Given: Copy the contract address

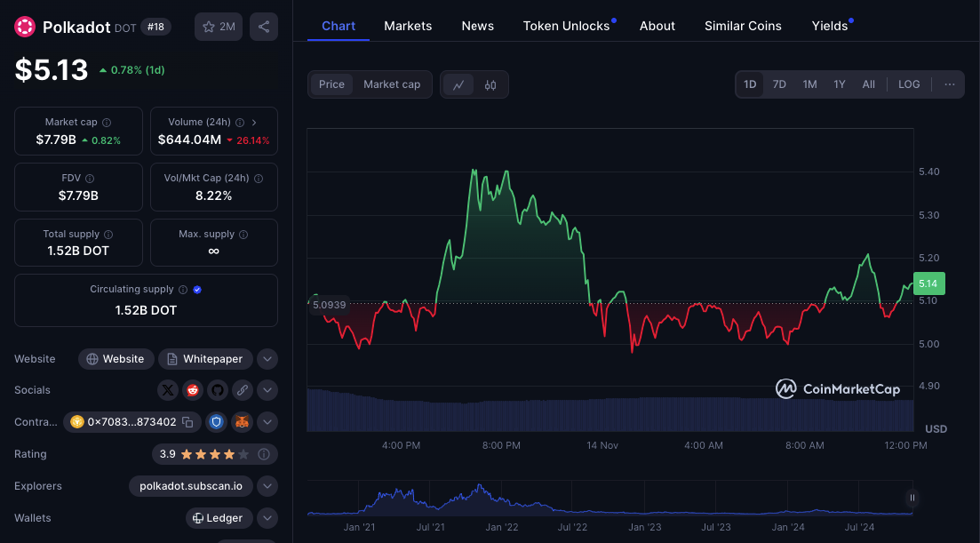Looking at the screenshot, I should click(x=187, y=422).
